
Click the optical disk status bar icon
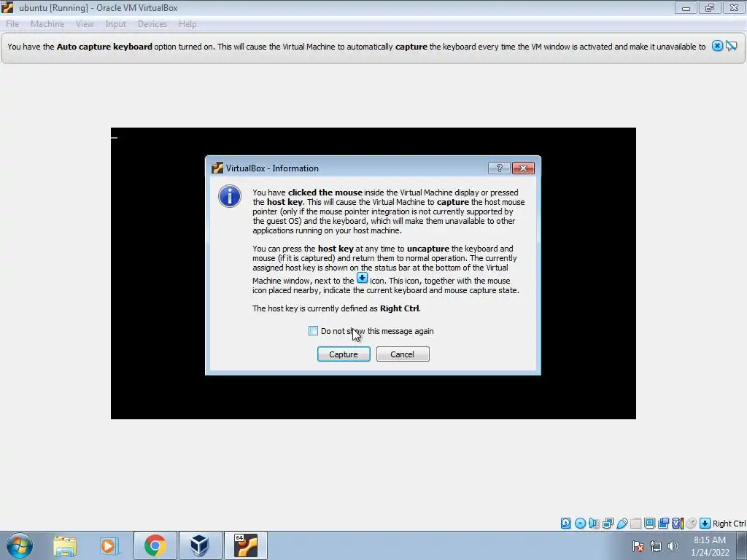(x=580, y=524)
